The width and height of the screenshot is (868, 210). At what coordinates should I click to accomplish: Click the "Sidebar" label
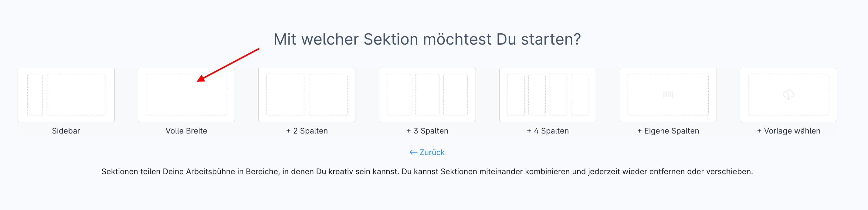[x=66, y=131]
